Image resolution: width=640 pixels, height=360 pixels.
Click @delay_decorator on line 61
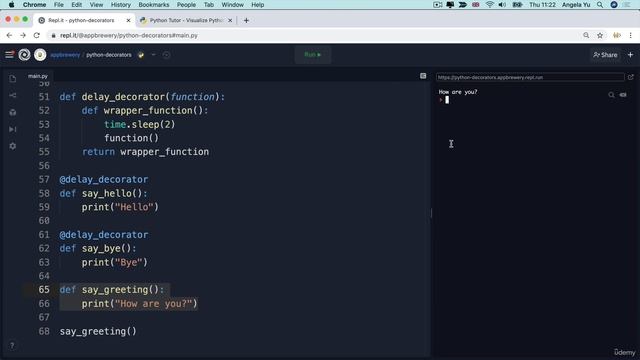pos(104,235)
